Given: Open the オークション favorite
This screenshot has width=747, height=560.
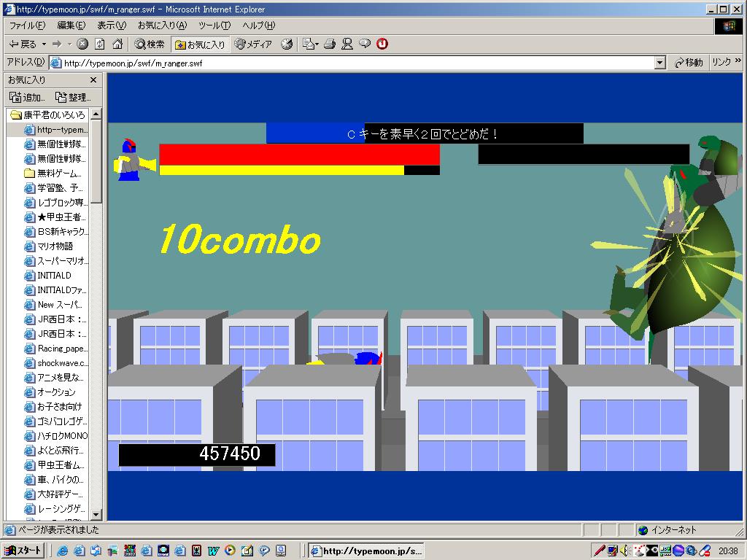Looking at the screenshot, I should point(50,392).
